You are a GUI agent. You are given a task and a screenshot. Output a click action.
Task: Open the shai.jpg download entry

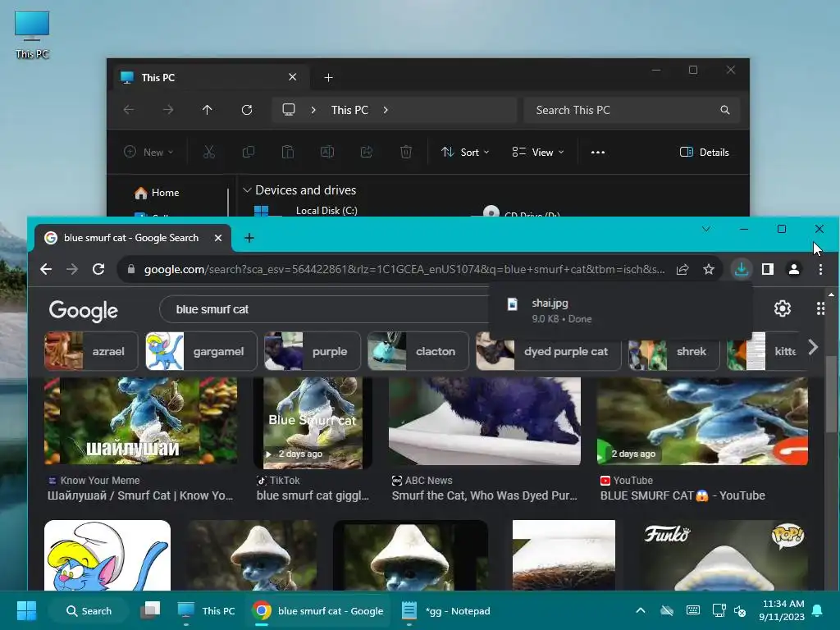point(622,311)
